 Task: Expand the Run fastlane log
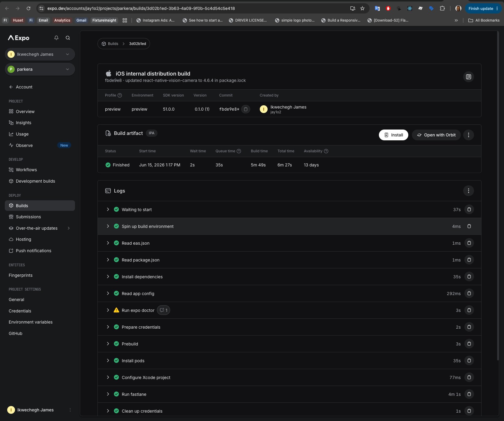click(108, 394)
